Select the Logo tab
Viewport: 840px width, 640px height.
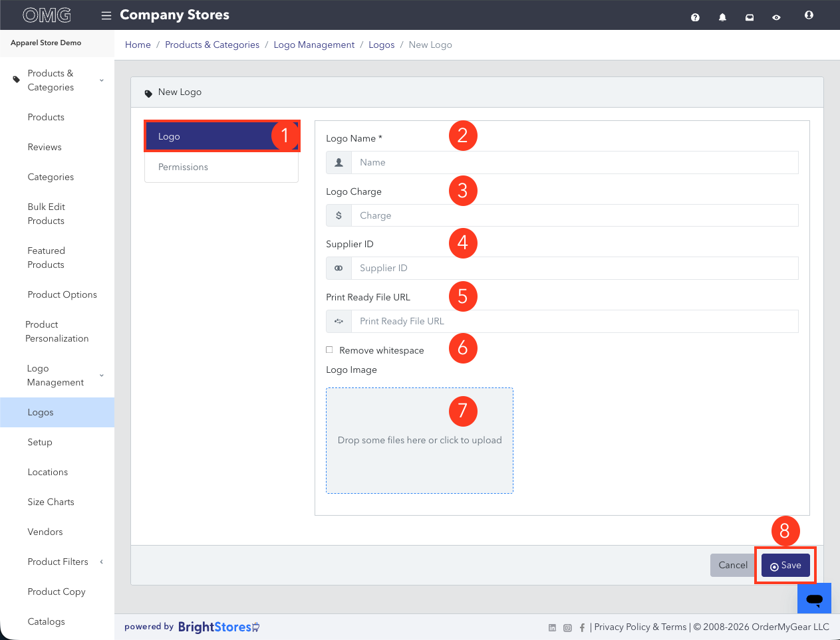click(221, 136)
